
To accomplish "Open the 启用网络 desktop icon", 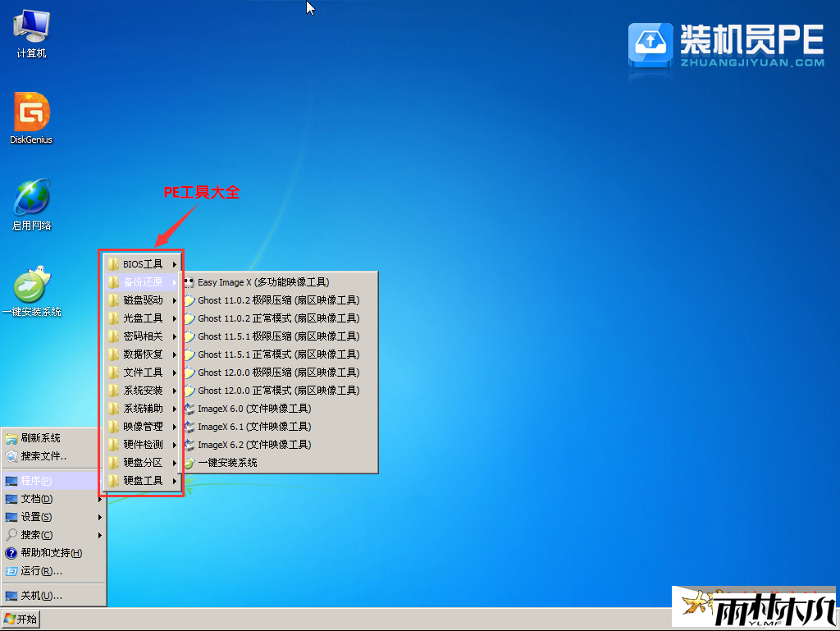I will (x=31, y=199).
